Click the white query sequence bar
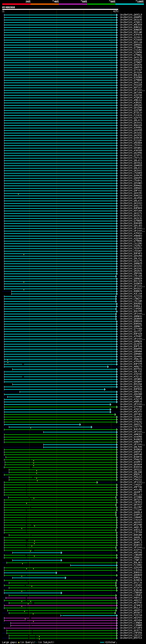 pyautogui.click(x=60, y=9)
